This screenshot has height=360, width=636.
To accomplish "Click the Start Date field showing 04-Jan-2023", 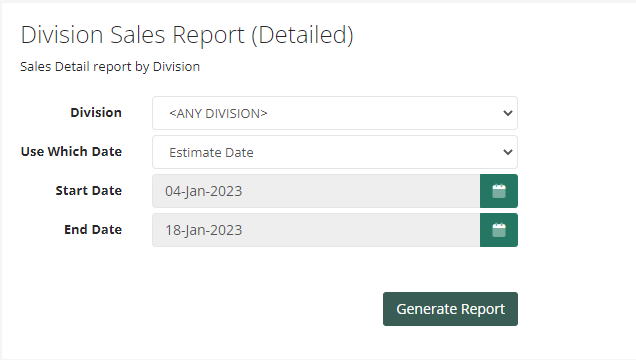I will [316, 191].
